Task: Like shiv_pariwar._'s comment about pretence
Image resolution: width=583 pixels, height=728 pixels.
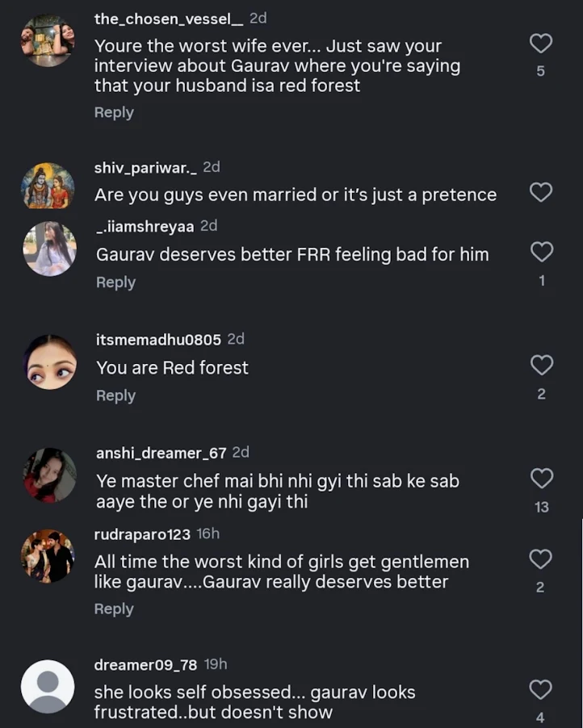Action: point(540,192)
